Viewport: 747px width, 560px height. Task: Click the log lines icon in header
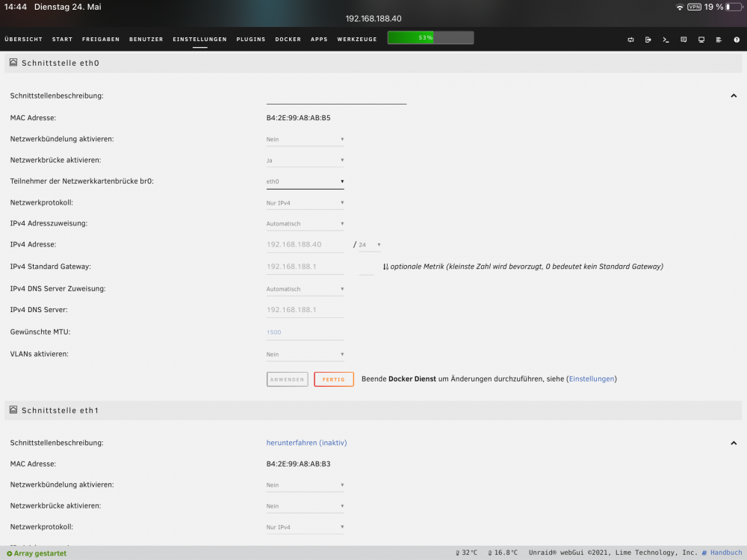pos(719,40)
